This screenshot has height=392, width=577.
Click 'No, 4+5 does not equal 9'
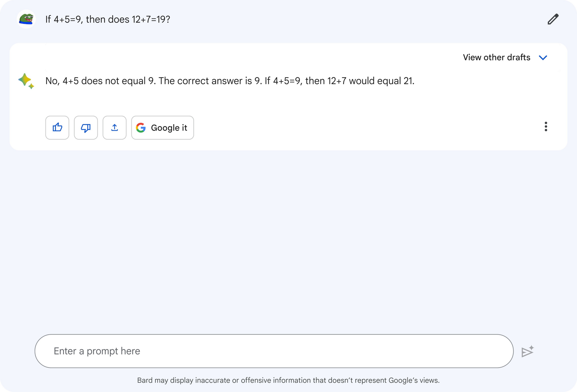click(101, 81)
